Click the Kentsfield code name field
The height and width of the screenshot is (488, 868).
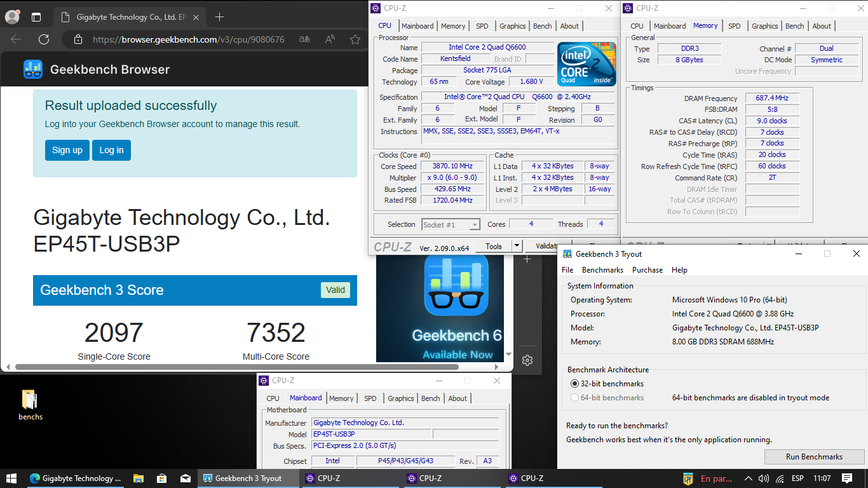(456, 59)
